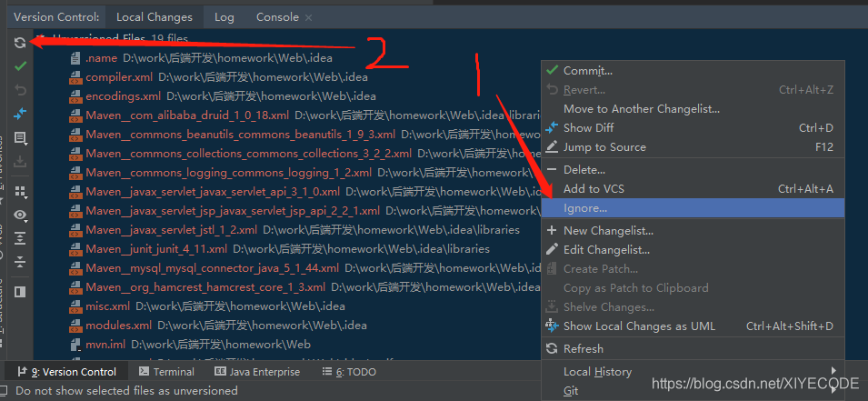Choose Add to VCS in the context menu

693,189
